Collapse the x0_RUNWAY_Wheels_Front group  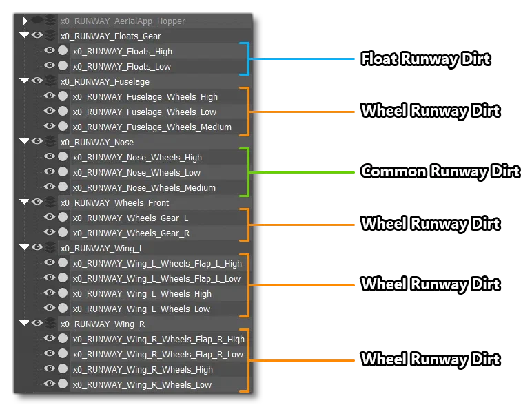click(24, 202)
